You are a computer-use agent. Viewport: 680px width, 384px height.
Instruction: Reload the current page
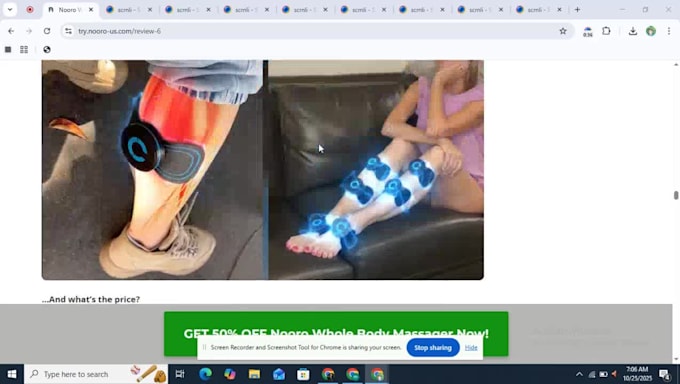pyautogui.click(x=47, y=31)
